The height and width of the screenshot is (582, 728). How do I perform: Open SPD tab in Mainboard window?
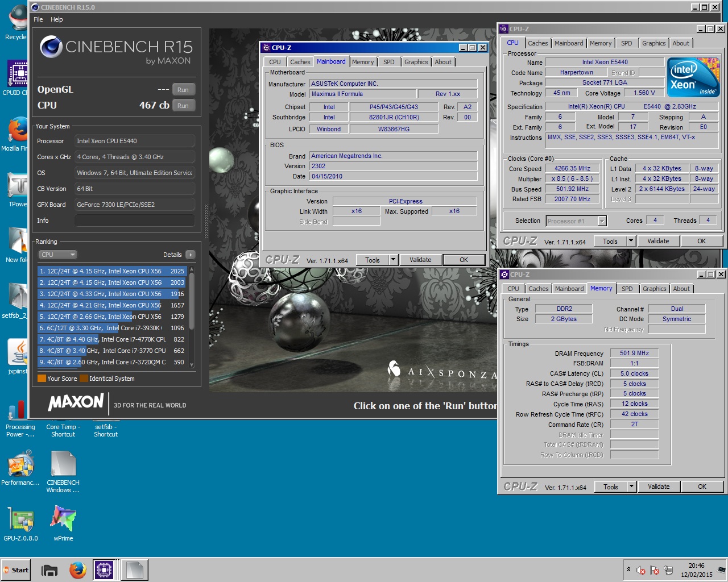[389, 62]
